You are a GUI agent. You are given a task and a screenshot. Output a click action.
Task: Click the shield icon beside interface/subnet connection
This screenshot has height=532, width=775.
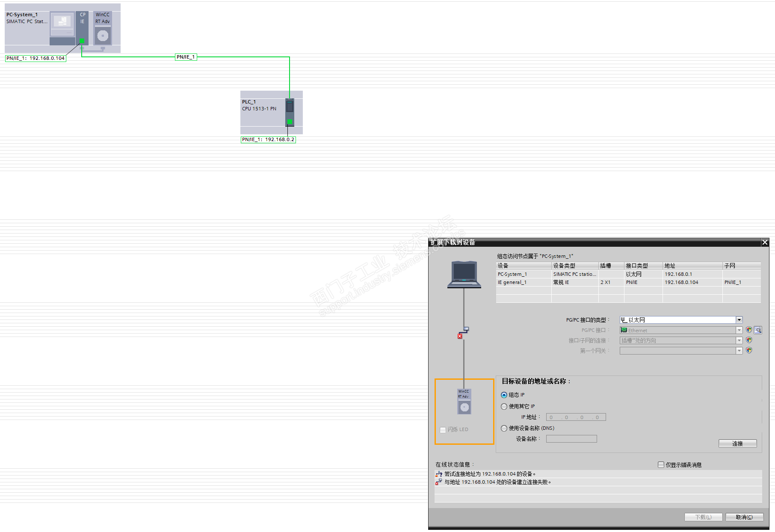pyautogui.click(x=749, y=340)
